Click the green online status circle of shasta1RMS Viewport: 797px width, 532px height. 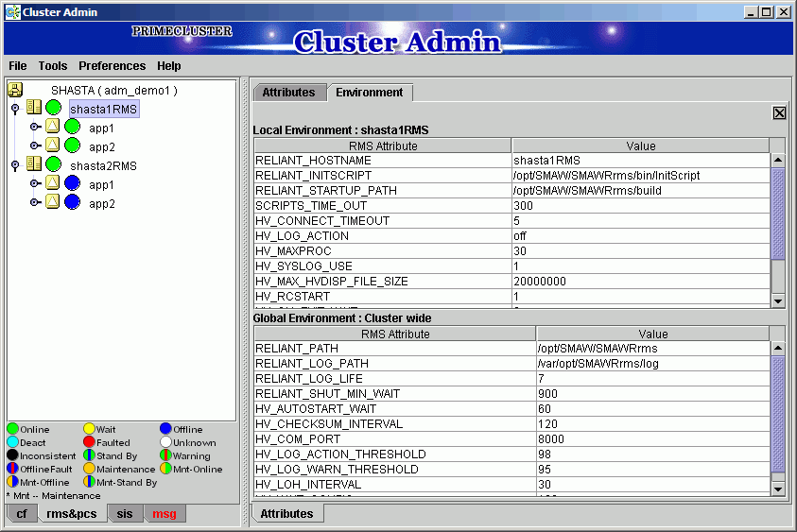point(53,108)
